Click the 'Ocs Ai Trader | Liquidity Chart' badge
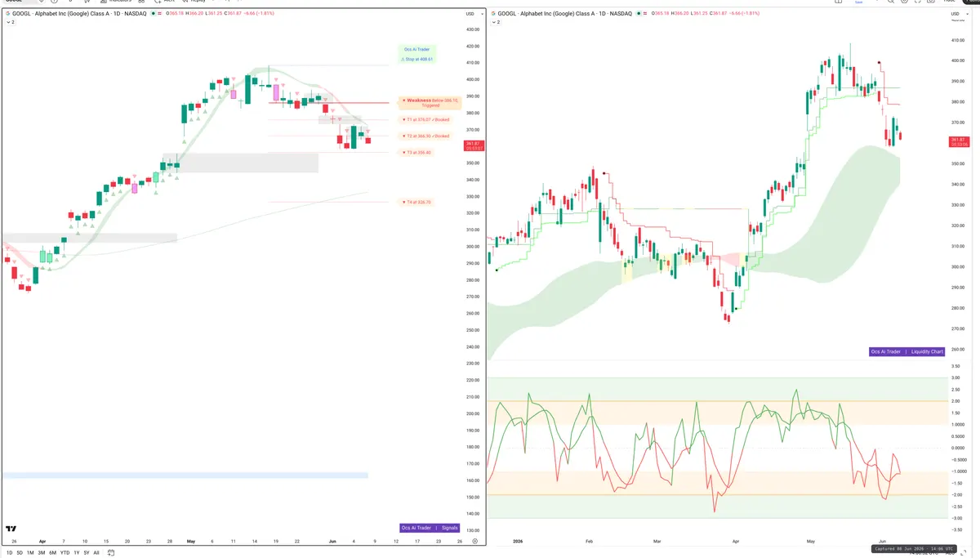 [x=907, y=351]
